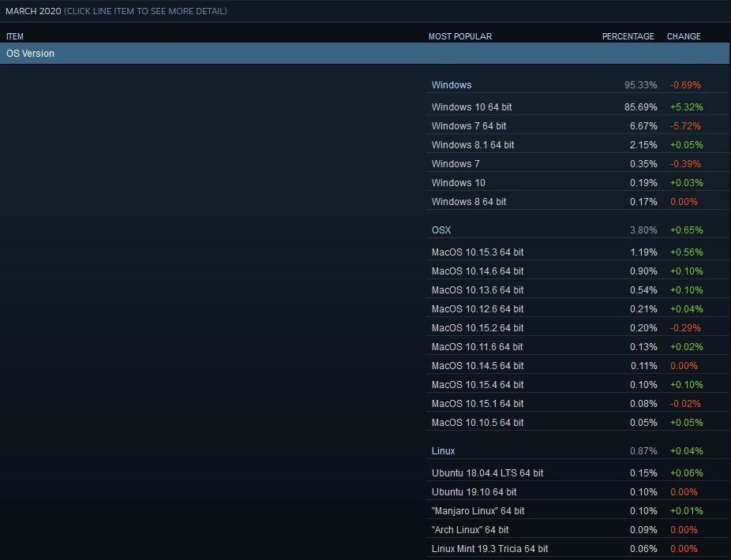Click the +0.56% change value
Viewport: 731px width, 560px height.
pyautogui.click(x=686, y=252)
